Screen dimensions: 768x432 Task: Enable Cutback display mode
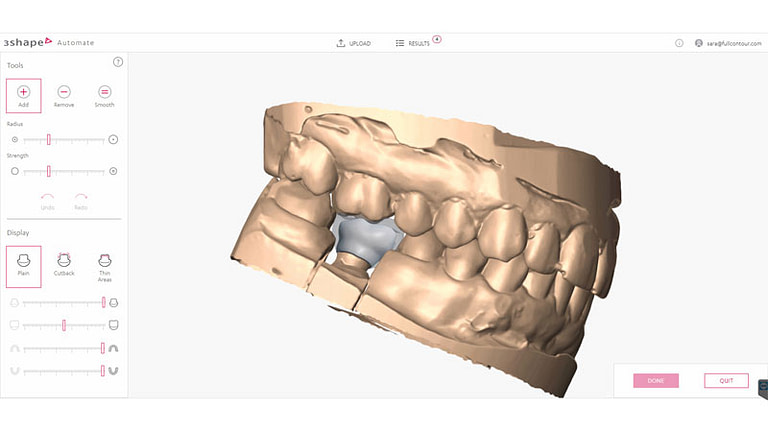point(64,264)
